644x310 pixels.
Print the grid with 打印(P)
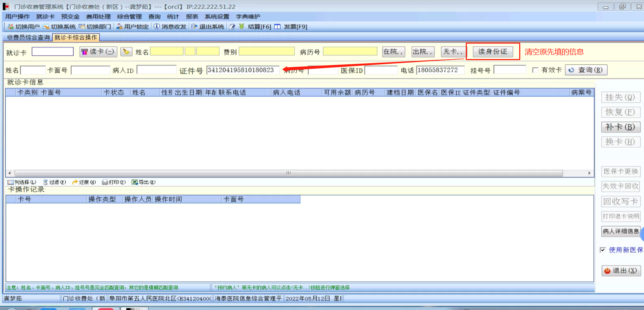(x=114, y=182)
